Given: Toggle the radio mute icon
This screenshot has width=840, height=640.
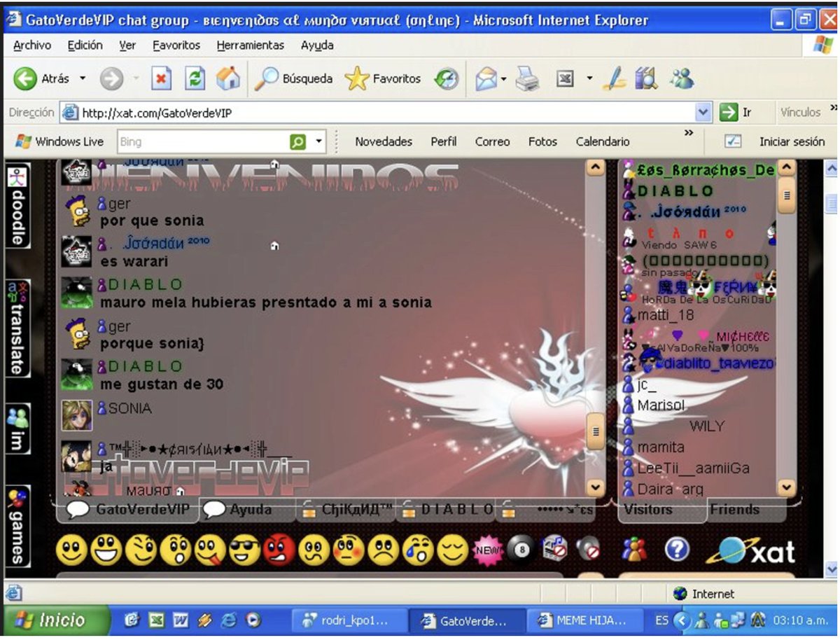Looking at the screenshot, I should tap(554, 550).
